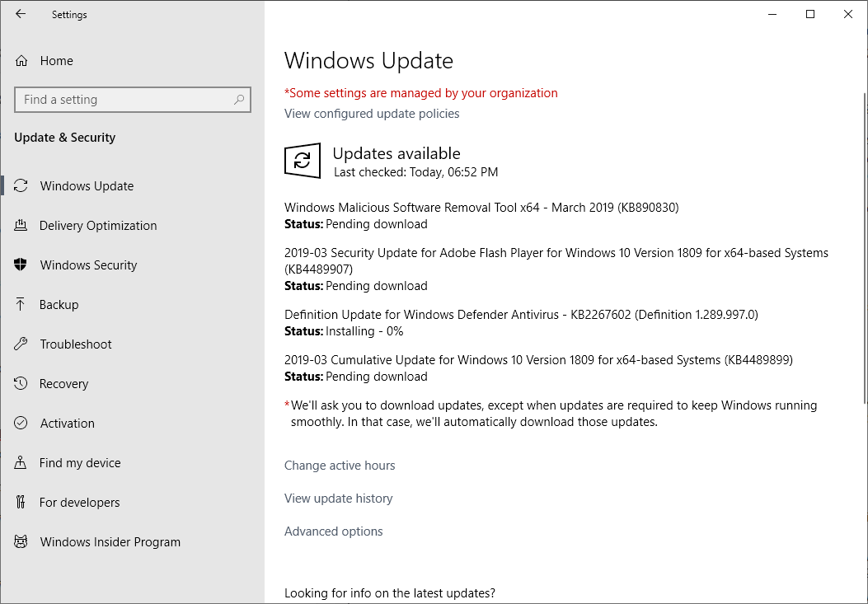Click the Delivery Optimization icon

(21, 225)
